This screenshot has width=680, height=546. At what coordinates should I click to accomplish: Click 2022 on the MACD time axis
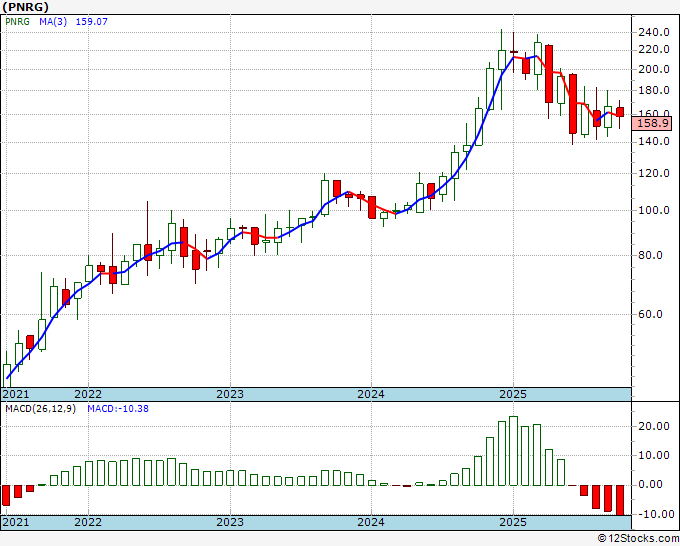[88, 522]
